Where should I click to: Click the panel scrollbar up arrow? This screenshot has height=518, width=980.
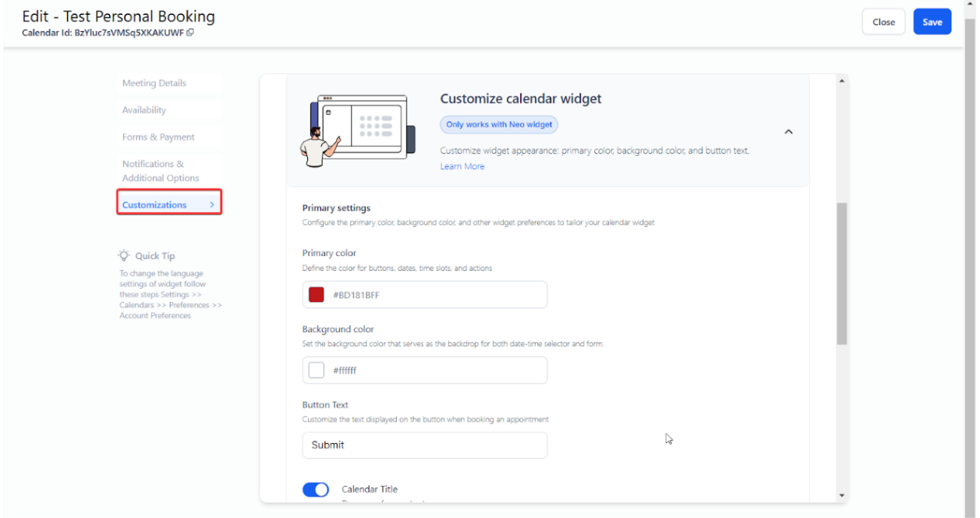841,80
